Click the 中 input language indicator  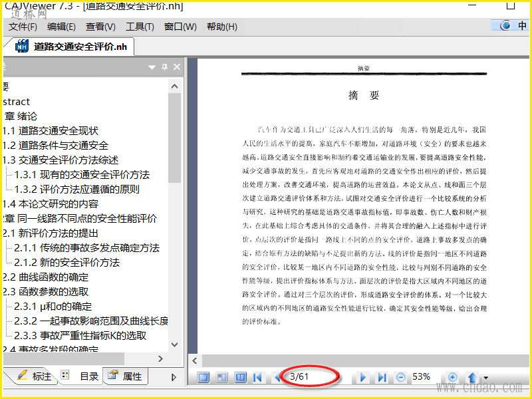522,25
